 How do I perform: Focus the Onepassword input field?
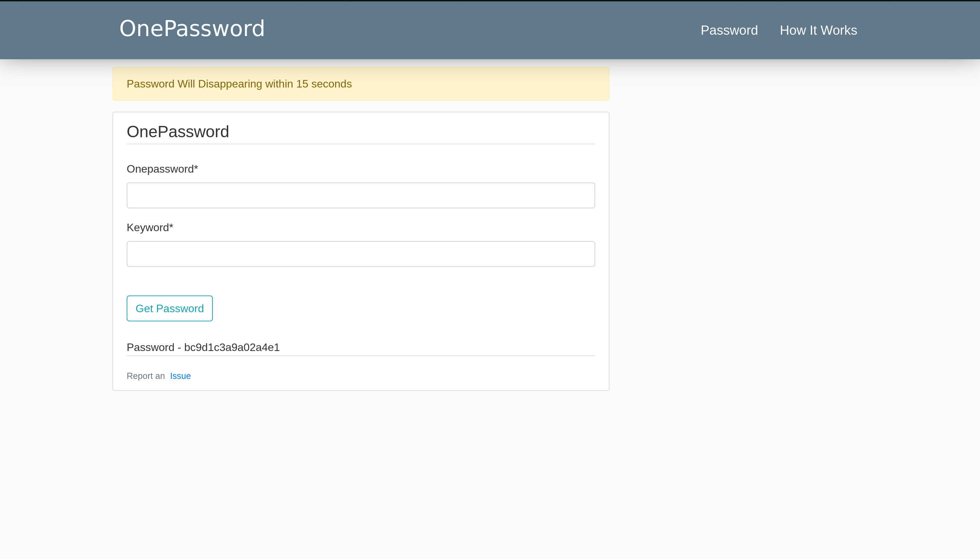pyautogui.click(x=361, y=195)
